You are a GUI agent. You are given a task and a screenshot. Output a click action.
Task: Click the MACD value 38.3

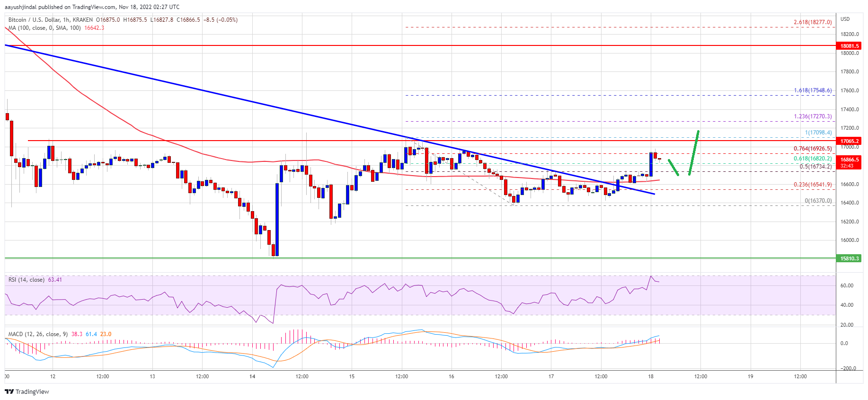tap(77, 334)
